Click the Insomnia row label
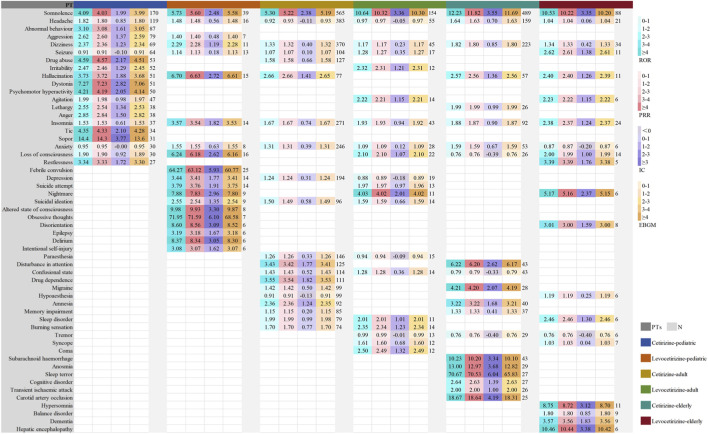Screen dimensions: 708x434 pos(61,123)
